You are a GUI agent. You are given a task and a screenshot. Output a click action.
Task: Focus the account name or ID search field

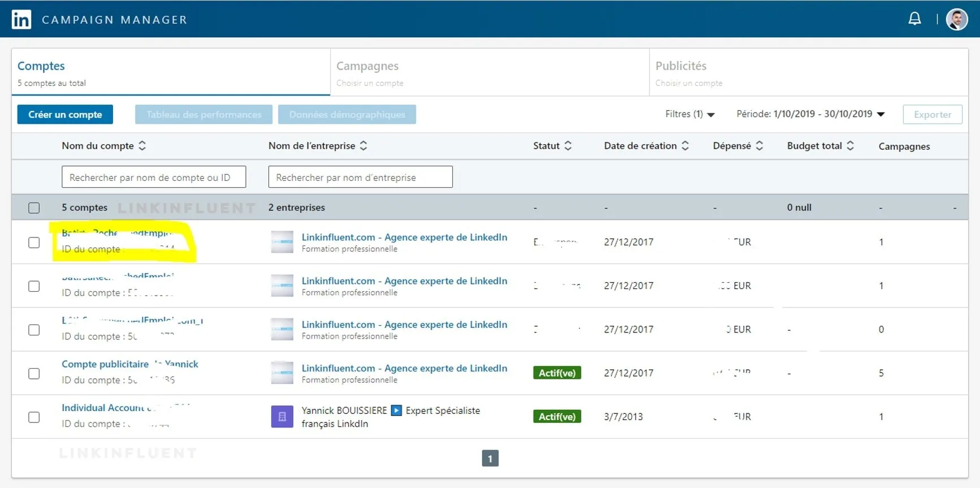[x=154, y=177]
